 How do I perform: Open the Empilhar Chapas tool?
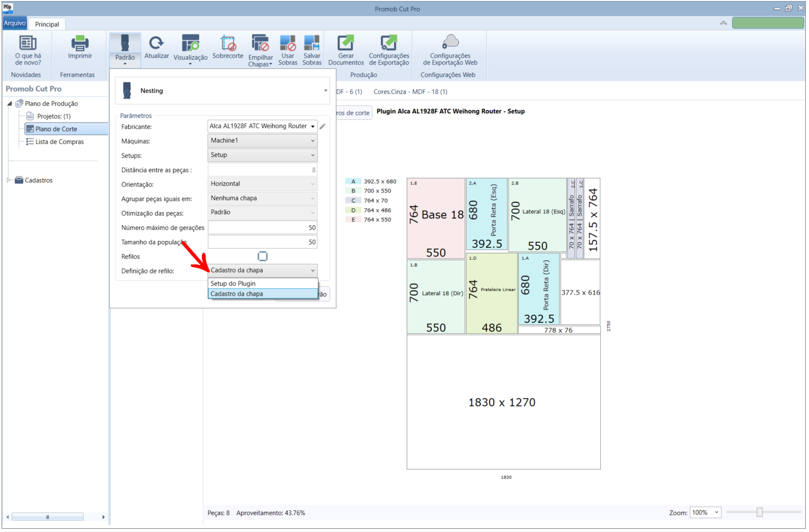[260, 50]
